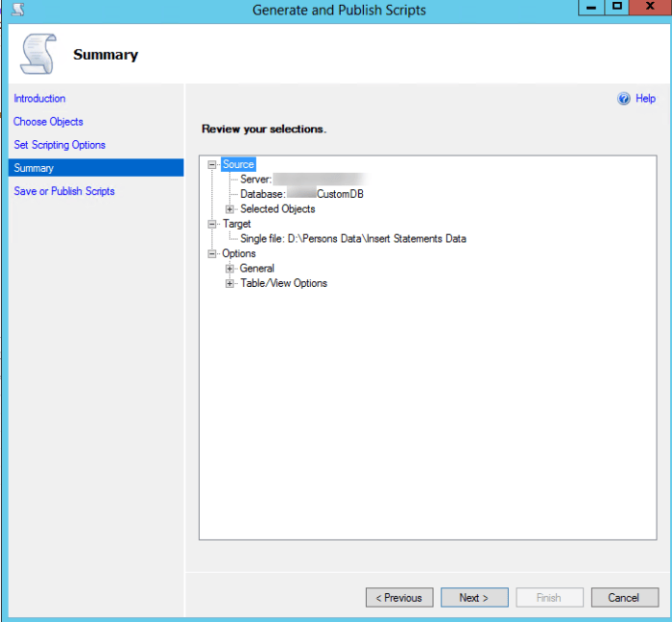Select the Source tree item
Screen dimensions: 672x622
coord(238,164)
